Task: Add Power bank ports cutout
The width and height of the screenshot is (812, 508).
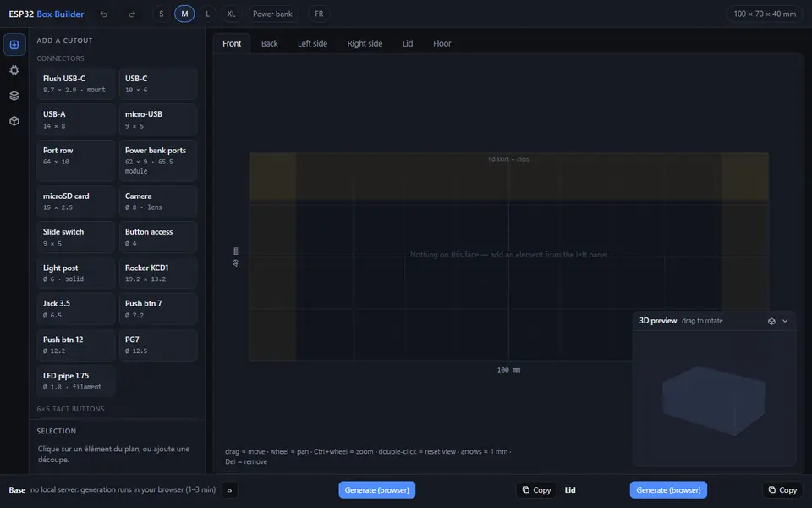Action: click(158, 160)
